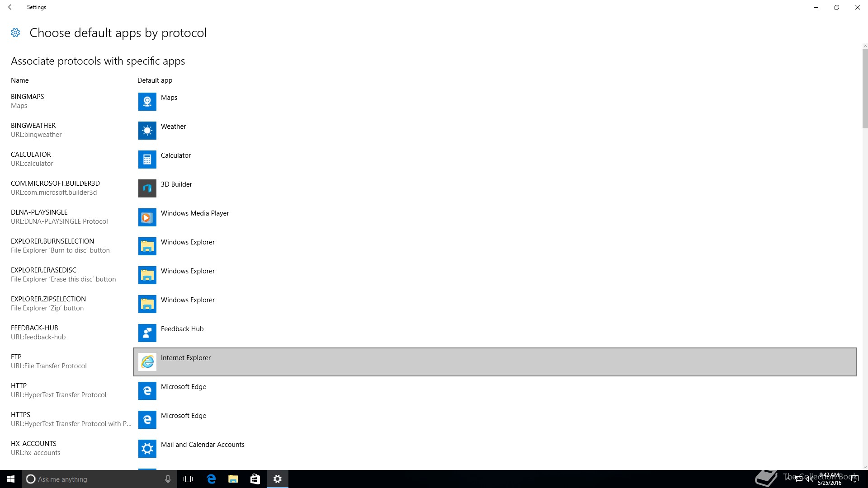The width and height of the screenshot is (868, 488).
Task: Click the 'Default app' column header
Action: click(155, 80)
